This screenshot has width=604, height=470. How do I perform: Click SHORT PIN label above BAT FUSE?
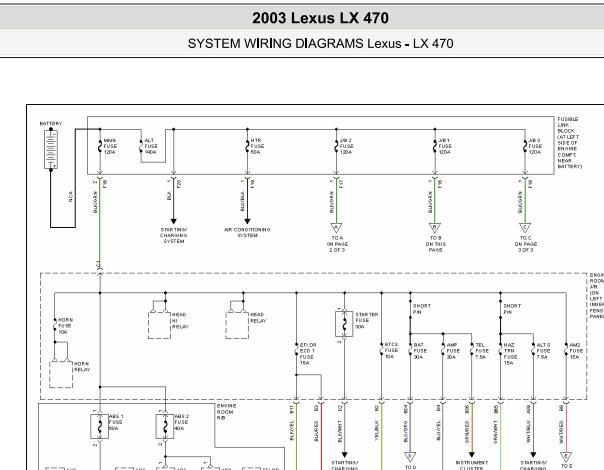pyautogui.click(x=422, y=309)
